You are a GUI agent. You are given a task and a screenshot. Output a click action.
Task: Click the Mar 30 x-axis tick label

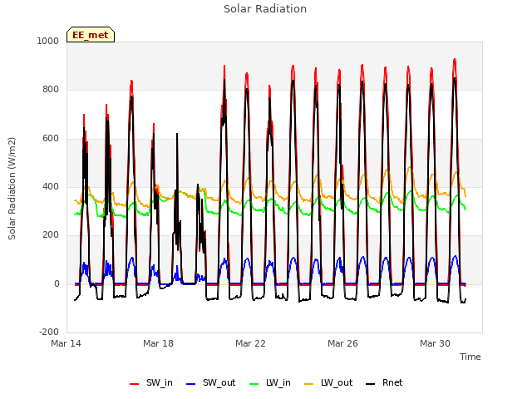[x=435, y=343]
